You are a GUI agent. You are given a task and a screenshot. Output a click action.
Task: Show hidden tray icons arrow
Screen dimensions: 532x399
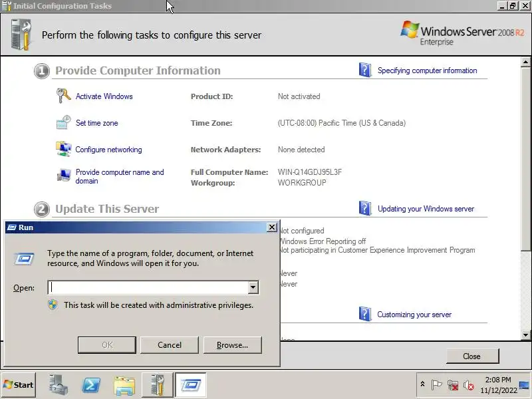pos(422,384)
